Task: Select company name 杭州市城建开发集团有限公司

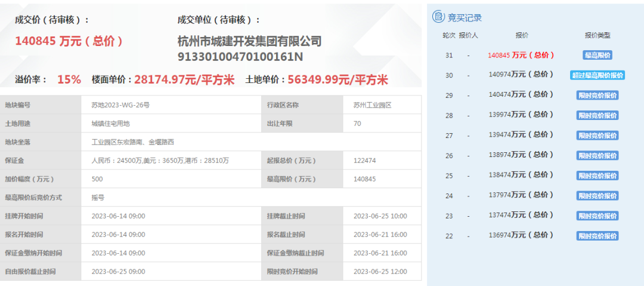Action: 249,41
